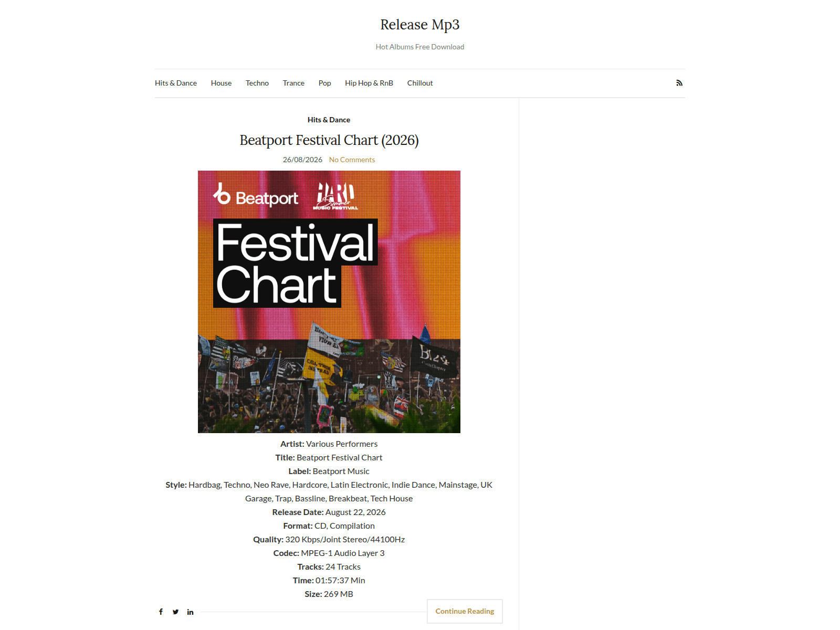The image size is (840, 630).
Task: Select the Quality: 320 Kbps line
Action: coord(329,539)
